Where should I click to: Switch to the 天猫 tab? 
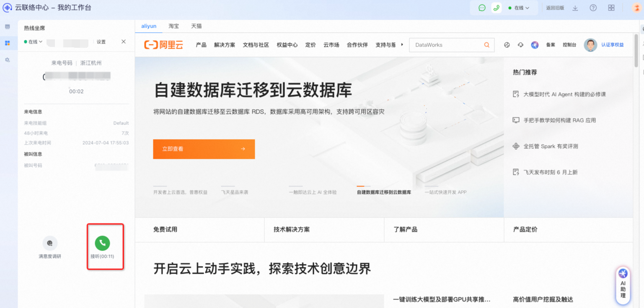[x=197, y=26]
